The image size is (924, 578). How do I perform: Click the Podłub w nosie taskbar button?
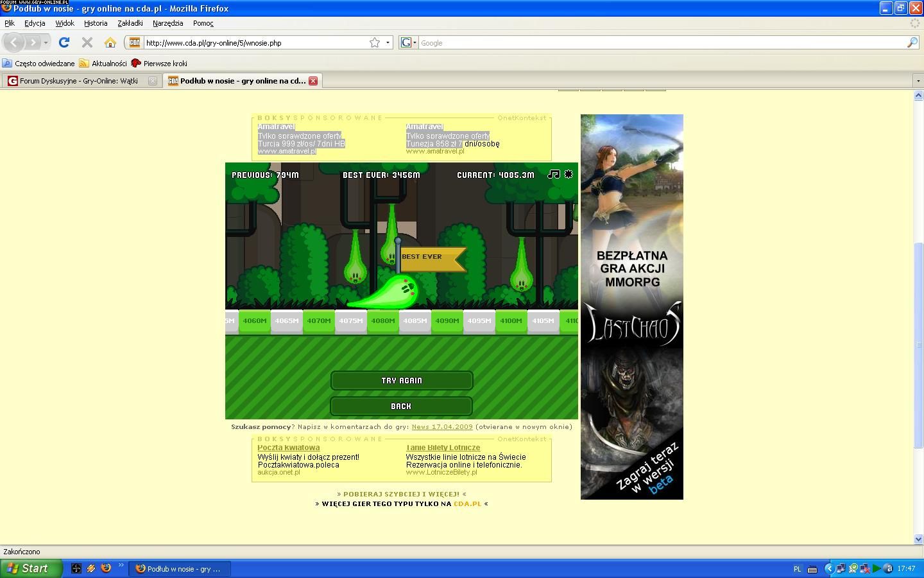pos(180,569)
